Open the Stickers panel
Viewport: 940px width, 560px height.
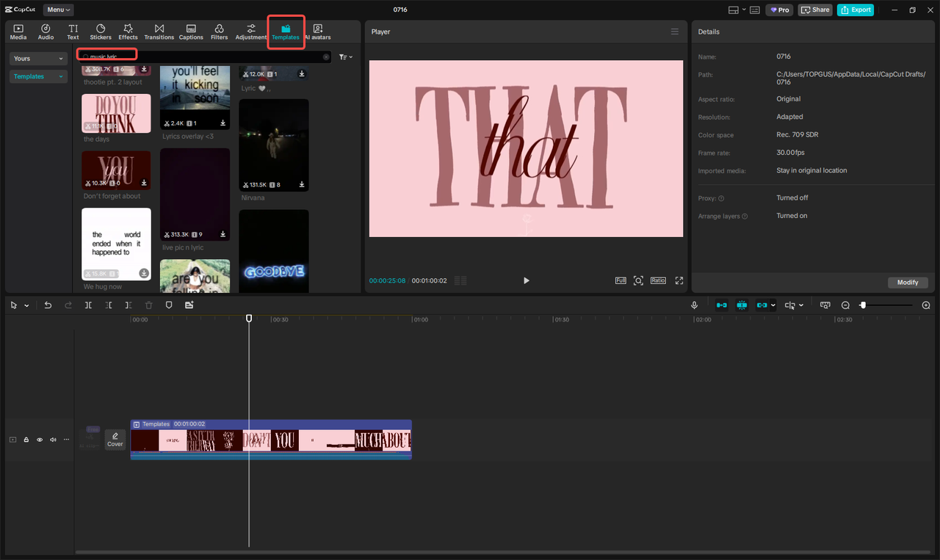pos(101,32)
